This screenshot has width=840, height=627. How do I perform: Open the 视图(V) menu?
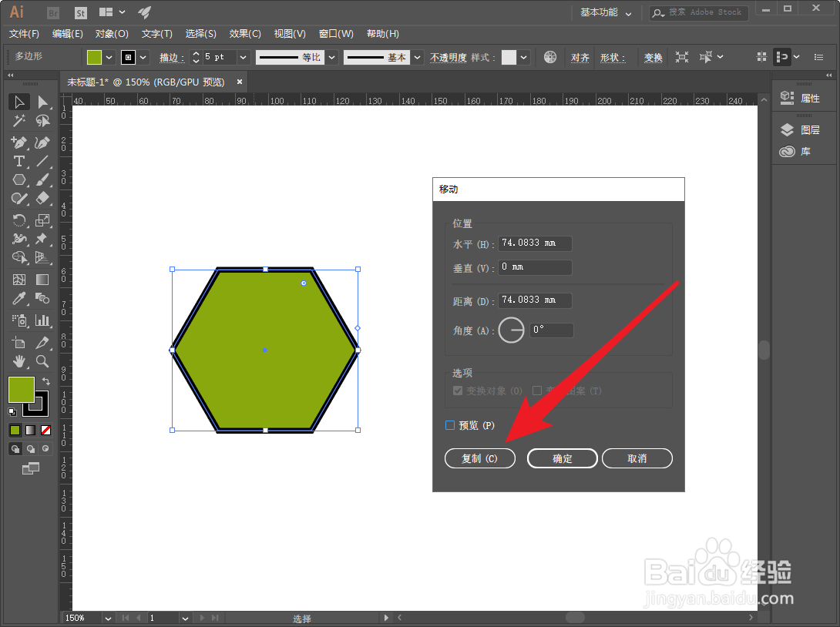(290, 34)
